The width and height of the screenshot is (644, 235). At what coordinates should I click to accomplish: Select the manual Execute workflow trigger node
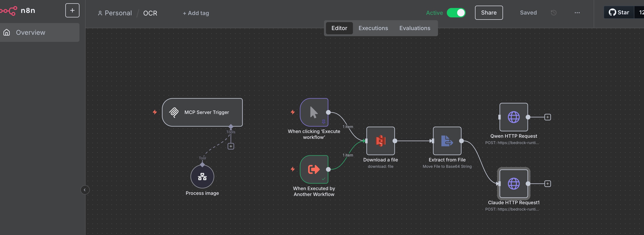(x=314, y=112)
